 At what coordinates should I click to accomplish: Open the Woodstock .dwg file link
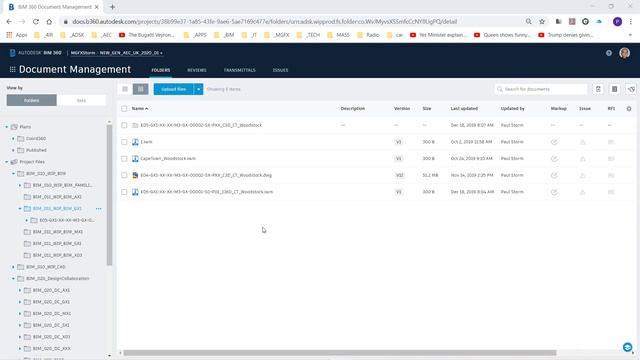(x=206, y=175)
